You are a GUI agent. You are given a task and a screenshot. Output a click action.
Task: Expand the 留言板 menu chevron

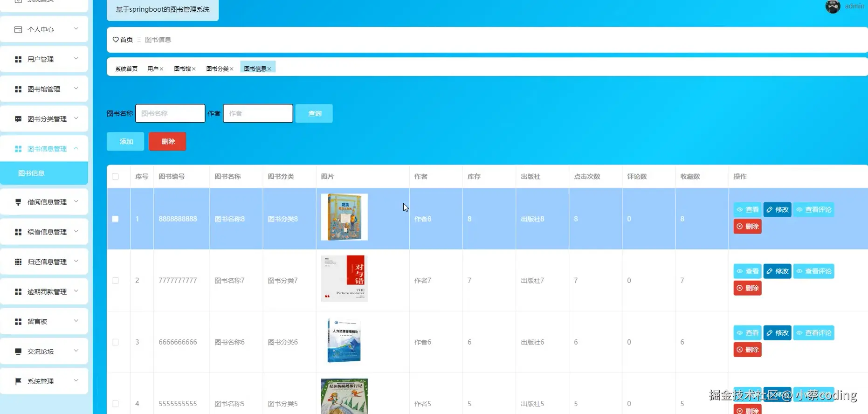pos(76,321)
